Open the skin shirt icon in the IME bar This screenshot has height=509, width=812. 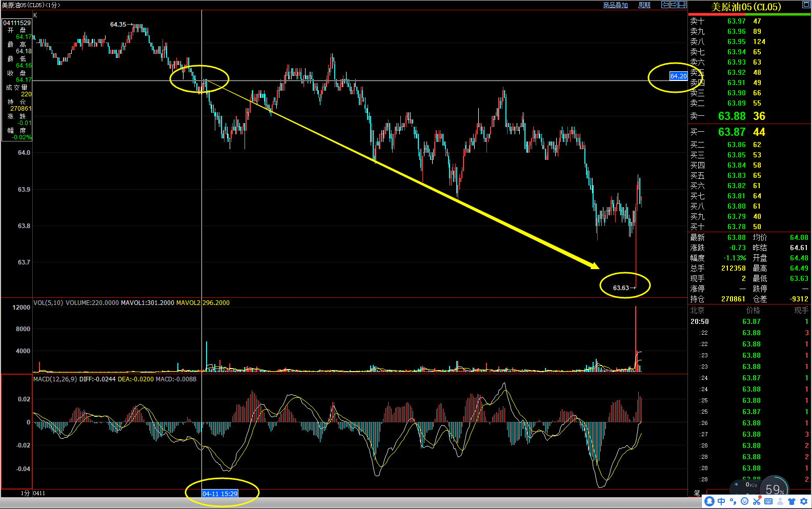click(x=792, y=501)
